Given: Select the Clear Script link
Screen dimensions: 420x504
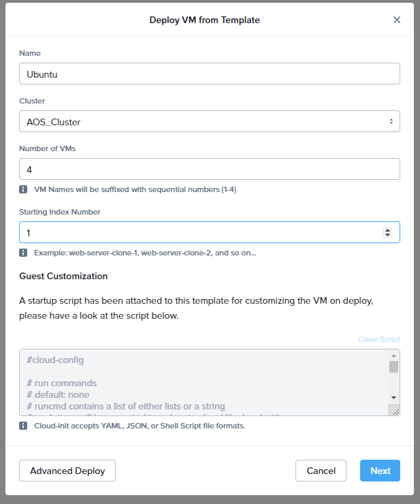Looking at the screenshot, I should [x=379, y=339].
